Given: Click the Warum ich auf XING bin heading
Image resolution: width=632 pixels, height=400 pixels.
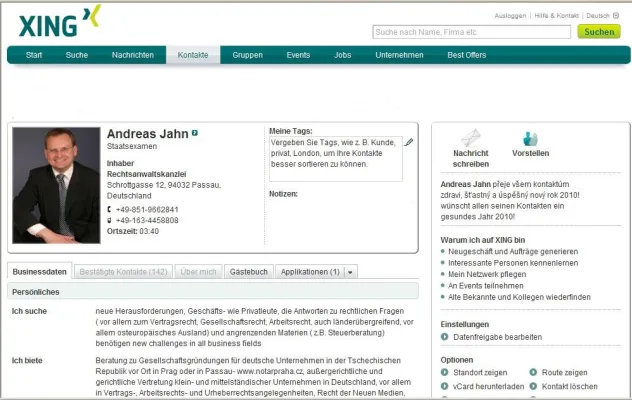Looking at the screenshot, I should click(482, 240).
